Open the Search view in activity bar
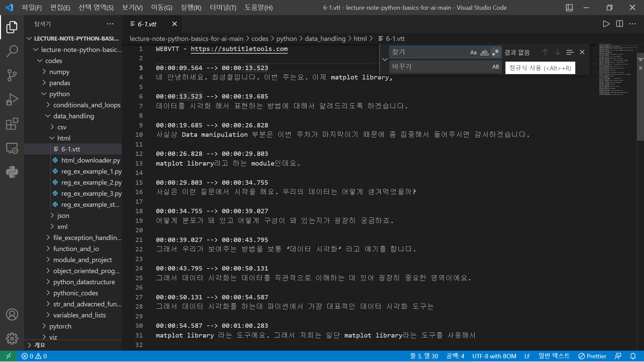 [x=12, y=51]
